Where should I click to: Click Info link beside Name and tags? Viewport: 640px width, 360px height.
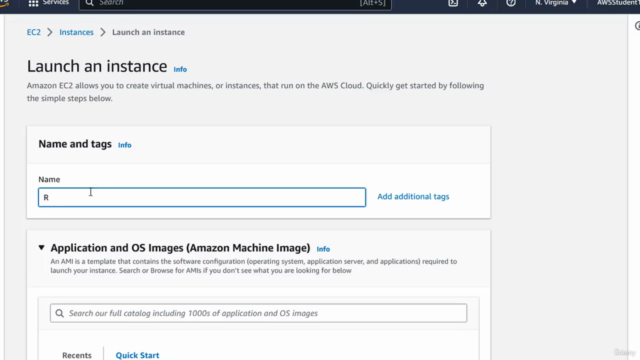124,145
